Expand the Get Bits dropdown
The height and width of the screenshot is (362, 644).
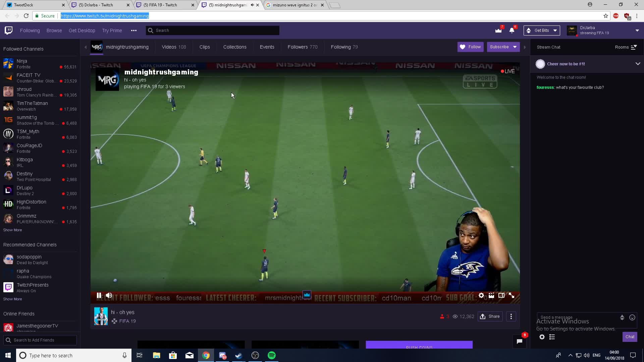[x=555, y=31]
